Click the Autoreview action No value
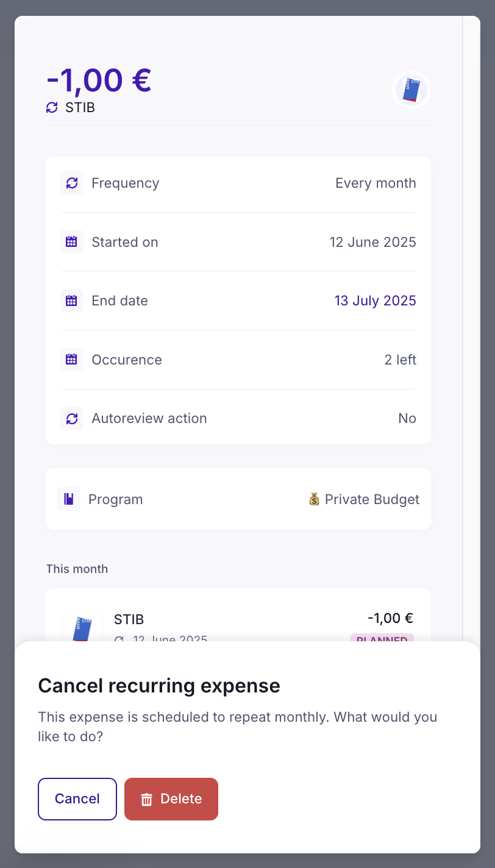Screen dimensions: 495x868 pyautogui.click(x=407, y=418)
